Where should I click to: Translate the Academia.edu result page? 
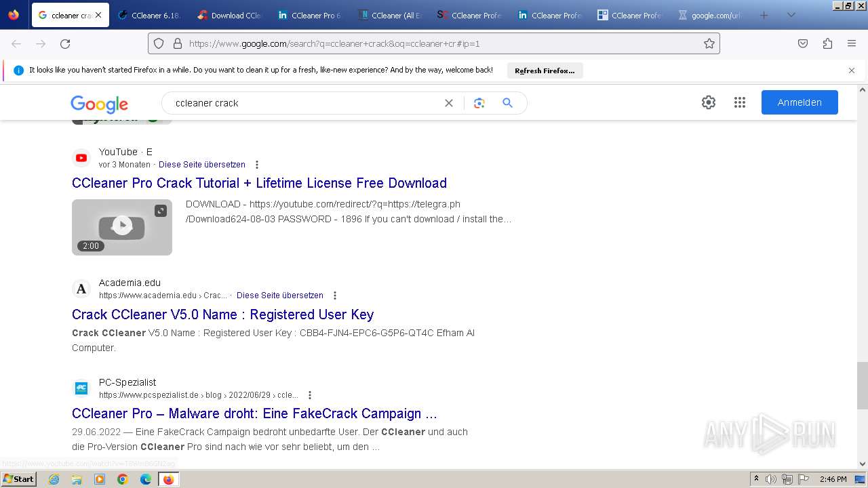[x=280, y=296]
